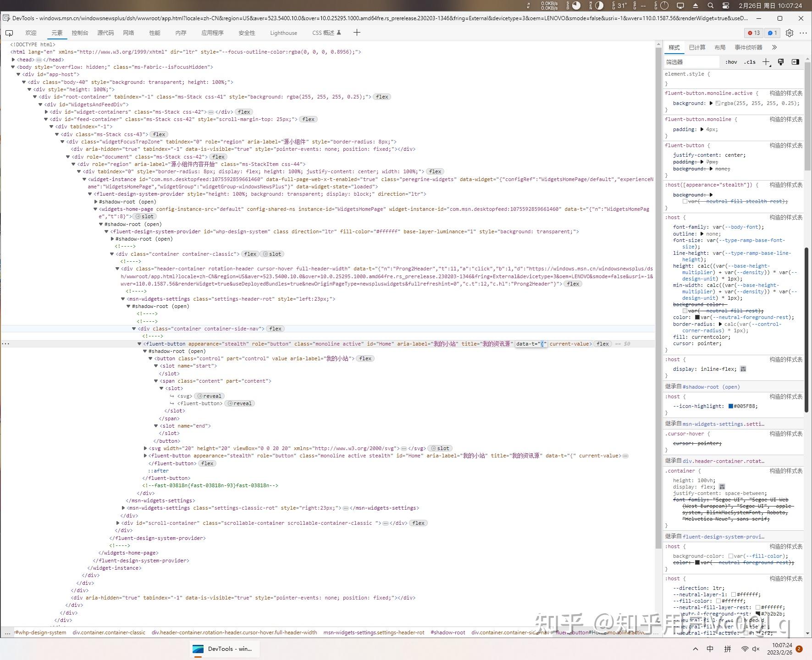Toggle flex badge on scroll-container div
This screenshot has width=812, height=660.
(419, 523)
